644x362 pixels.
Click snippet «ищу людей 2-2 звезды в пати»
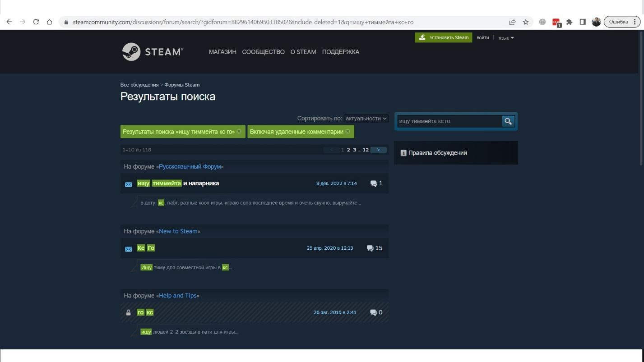pos(190,332)
